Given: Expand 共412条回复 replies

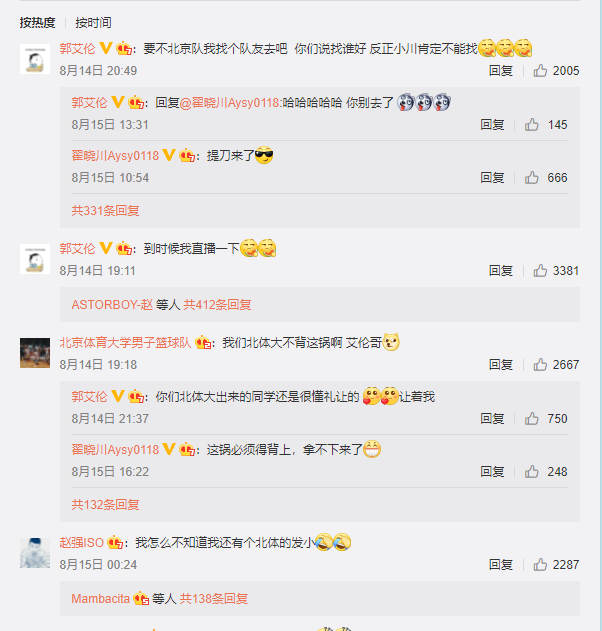Looking at the screenshot, I should pos(217,305).
